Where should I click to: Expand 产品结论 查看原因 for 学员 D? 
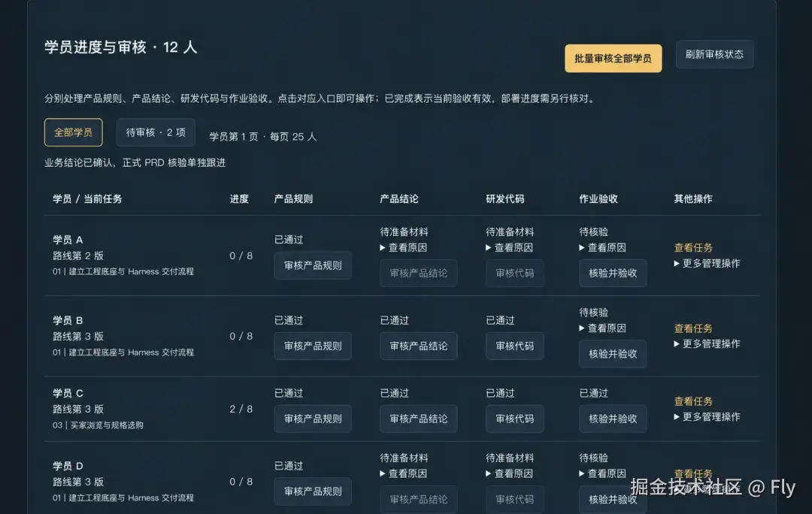point(404,473)
